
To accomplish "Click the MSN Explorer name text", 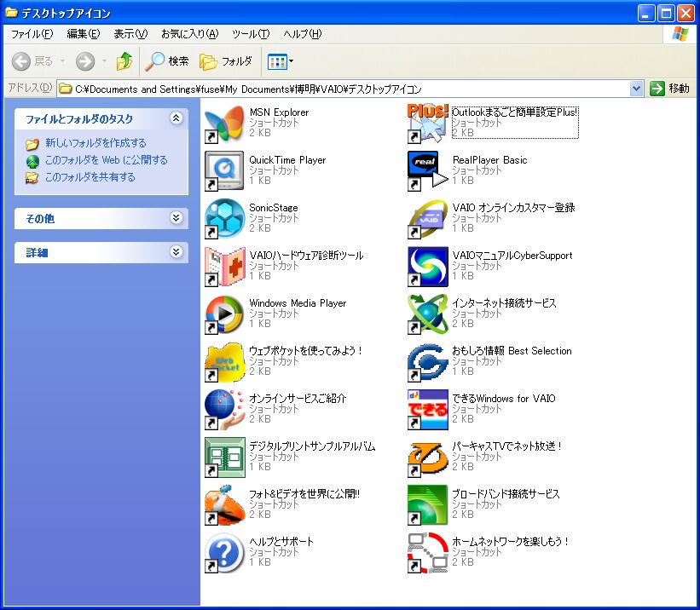I will 279,112.
